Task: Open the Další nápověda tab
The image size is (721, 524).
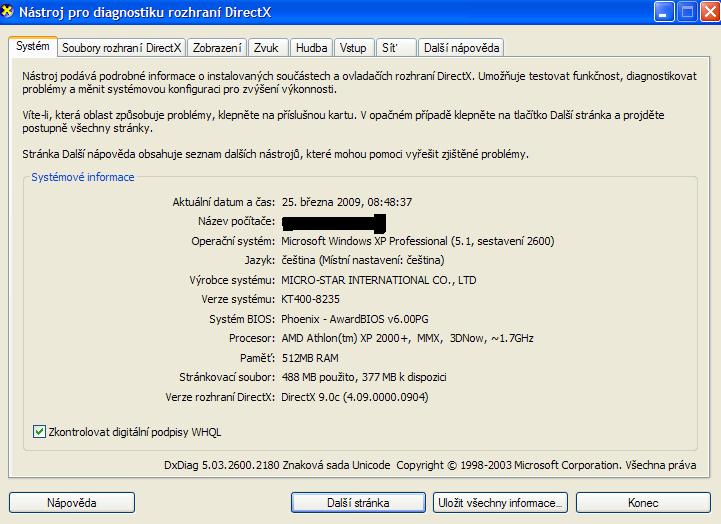Action: coord(461,48)
